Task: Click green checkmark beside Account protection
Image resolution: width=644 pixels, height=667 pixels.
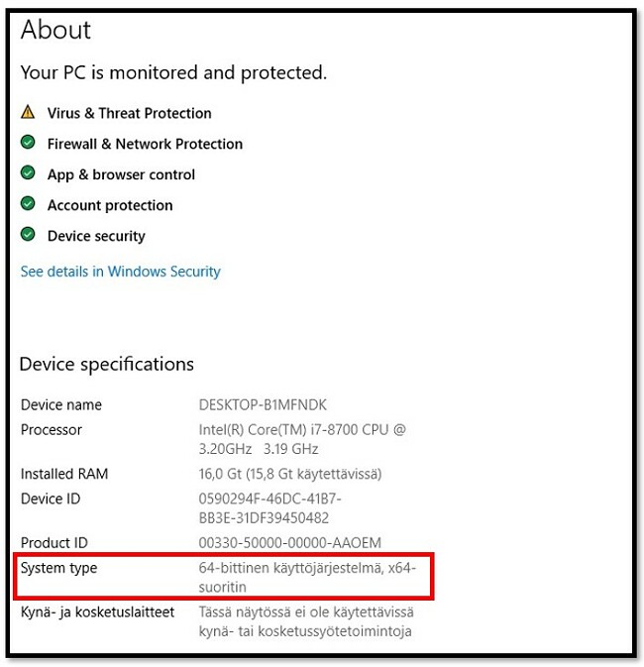Action: 28,204
